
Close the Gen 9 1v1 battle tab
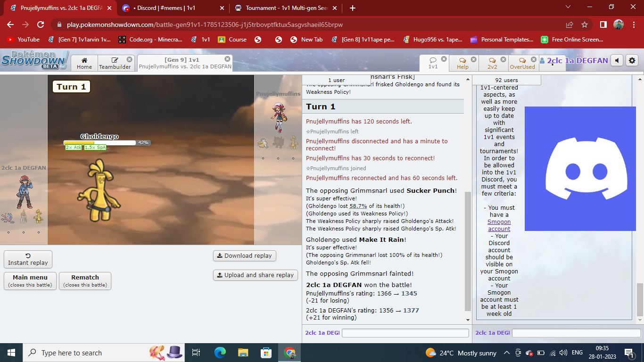point(227,59)
